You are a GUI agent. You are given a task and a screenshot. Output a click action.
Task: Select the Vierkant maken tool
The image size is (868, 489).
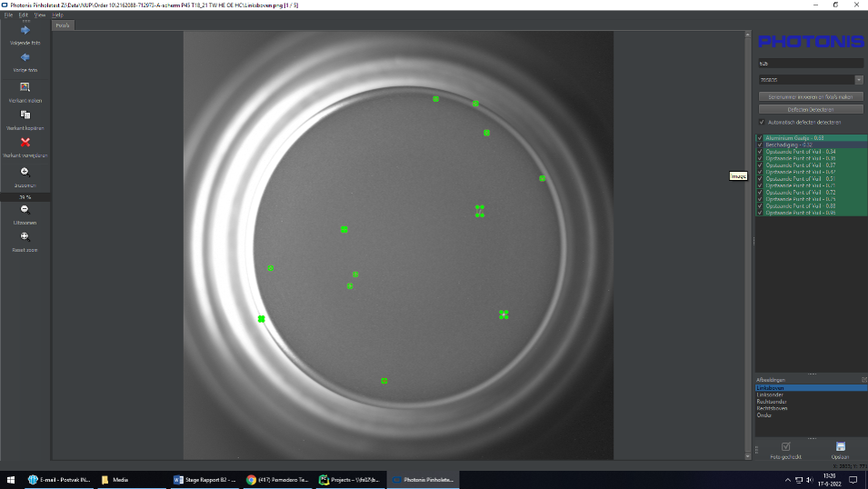[25, 87]
